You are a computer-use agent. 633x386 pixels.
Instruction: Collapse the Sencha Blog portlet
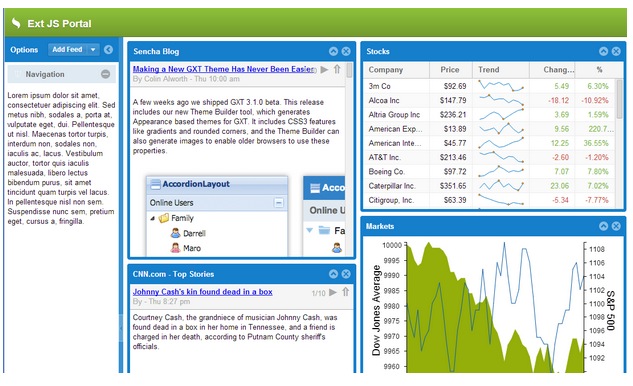[x=333, y=51]
